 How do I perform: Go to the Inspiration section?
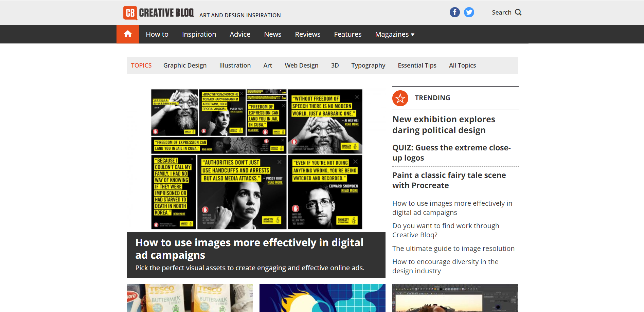tap(199, 34)
